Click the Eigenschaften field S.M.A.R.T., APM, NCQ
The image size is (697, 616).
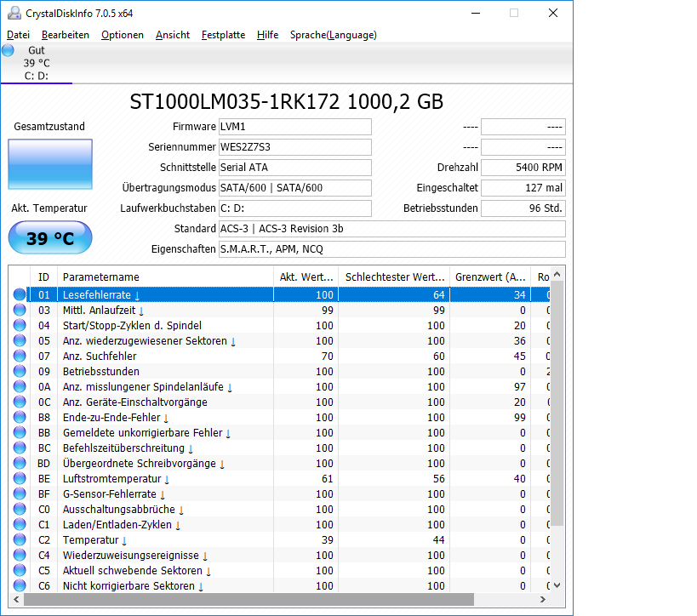click(x=392, y=249)
